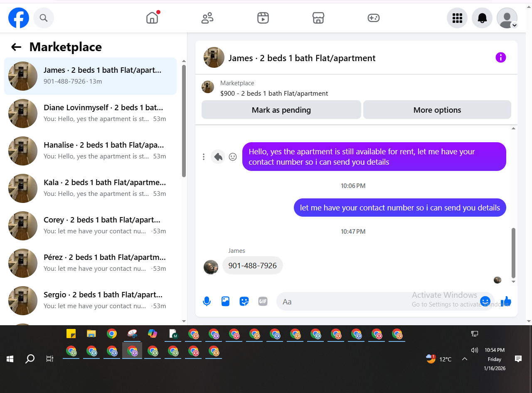
Task: Click the conversation list scrollbar thumb
Action: click(x=184, y=121)
